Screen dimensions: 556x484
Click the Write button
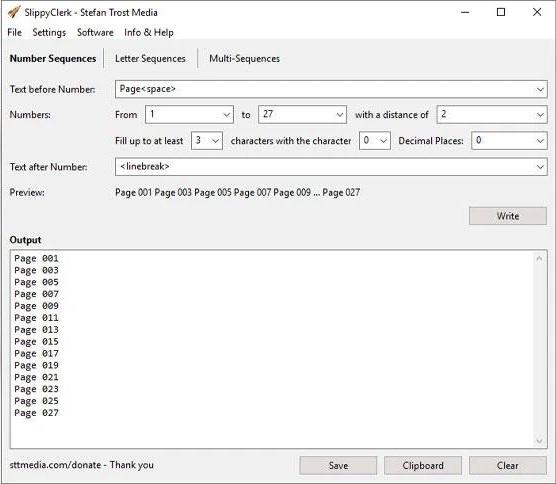pos(508,216)
